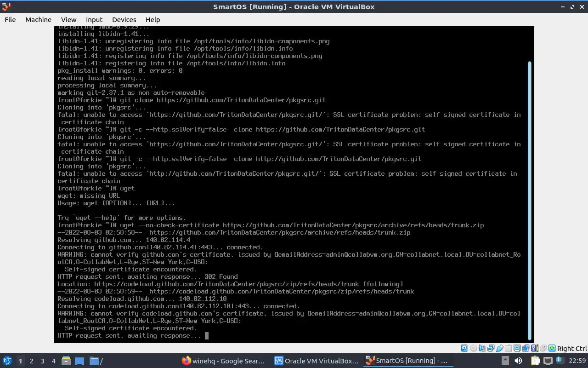Viewport: 588px width, 368px height.
Task: Click the CPU virtualization status icon
Action: pyautogui.click(x=535, y=348)
